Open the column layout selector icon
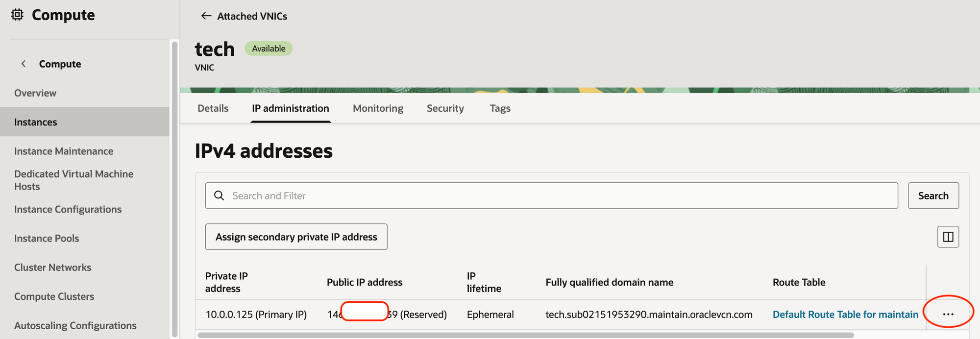980x339 pixels. tap(948, 237)
